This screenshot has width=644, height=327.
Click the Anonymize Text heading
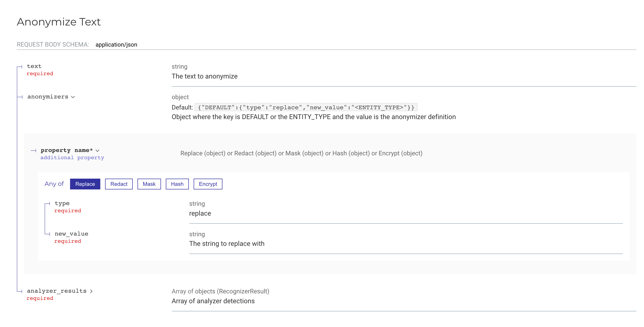click(x=59, y=22)
